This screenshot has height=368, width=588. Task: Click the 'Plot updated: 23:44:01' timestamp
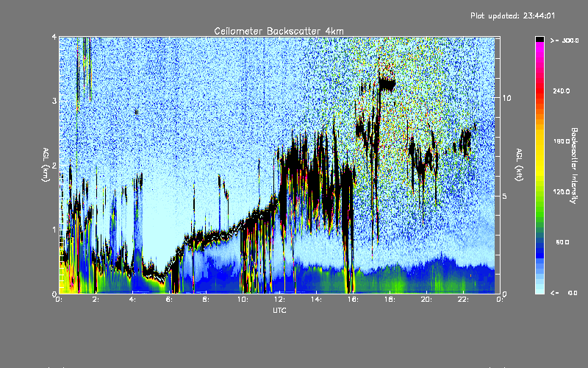pyautogui.click(x=512, y=15)
